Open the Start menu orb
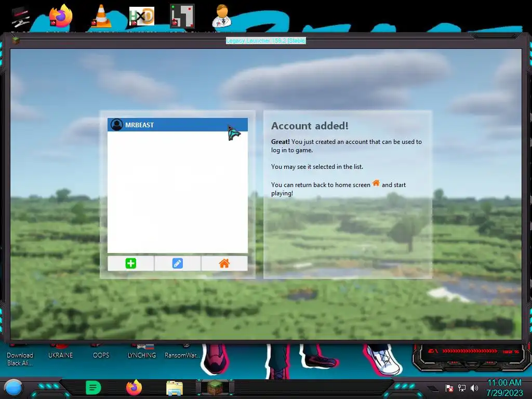532x399 pixels. coord(14,388)
